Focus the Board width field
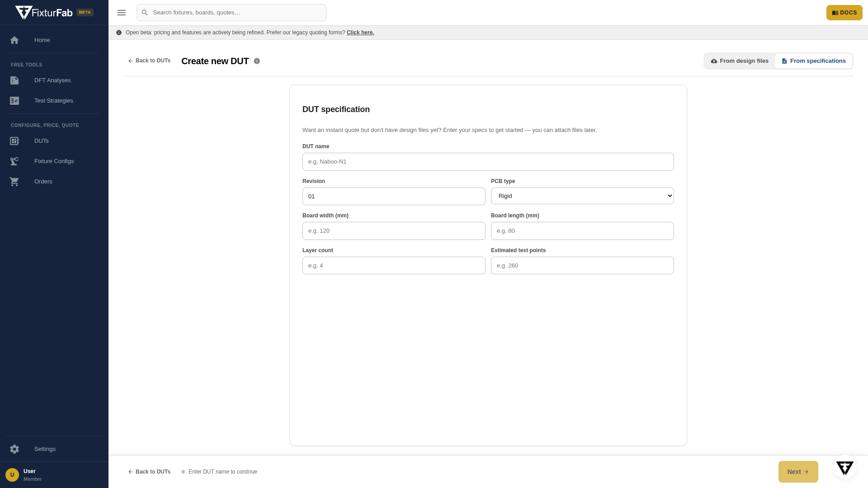The width and height of the screenshot is (868, 488). pyautogui.click(x=394, y=231)
